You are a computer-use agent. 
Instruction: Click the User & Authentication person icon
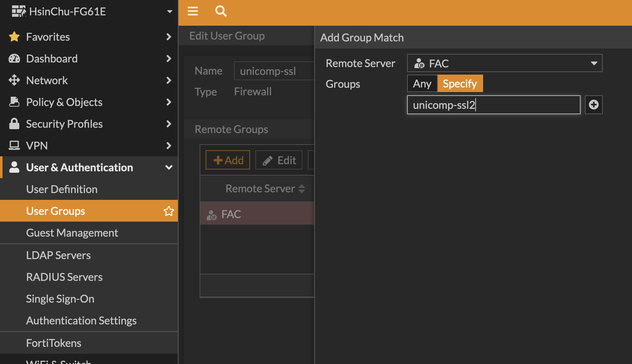tap(14, 167)
